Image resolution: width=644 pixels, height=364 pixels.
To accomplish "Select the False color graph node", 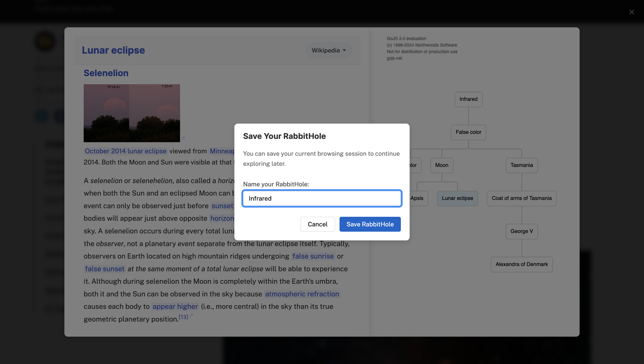I will (468, 132).
